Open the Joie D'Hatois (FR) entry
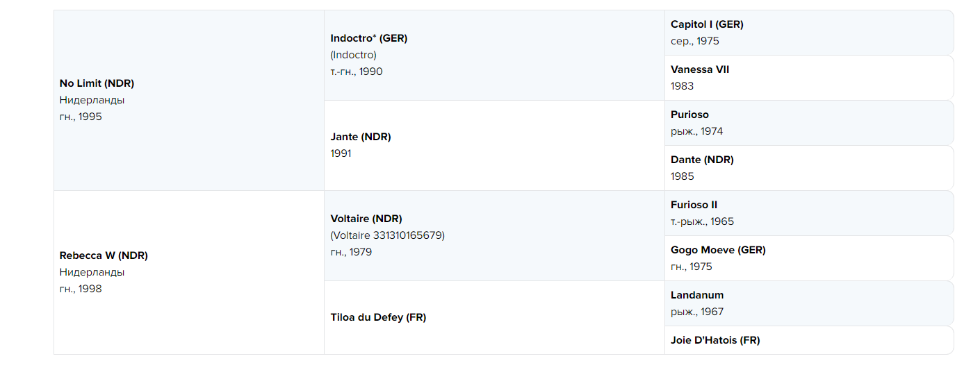This screenshot has height=370, width=980. (x=715, y=340)
